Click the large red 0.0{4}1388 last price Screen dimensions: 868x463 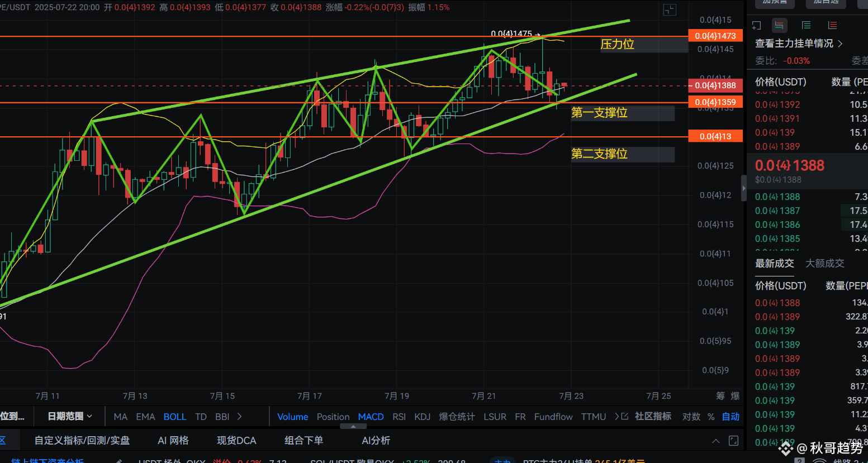[790, 165]
